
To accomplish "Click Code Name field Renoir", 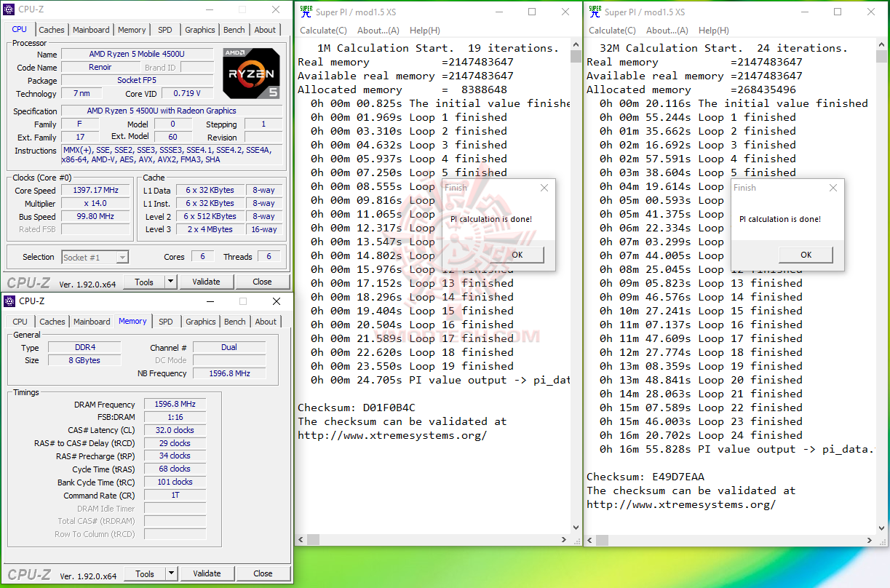I will (100, 68).
